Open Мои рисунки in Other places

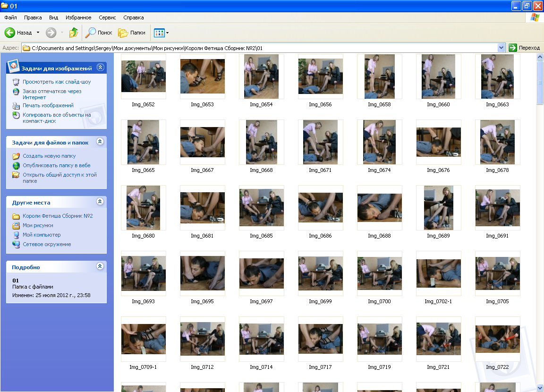[x=38, y=225]
